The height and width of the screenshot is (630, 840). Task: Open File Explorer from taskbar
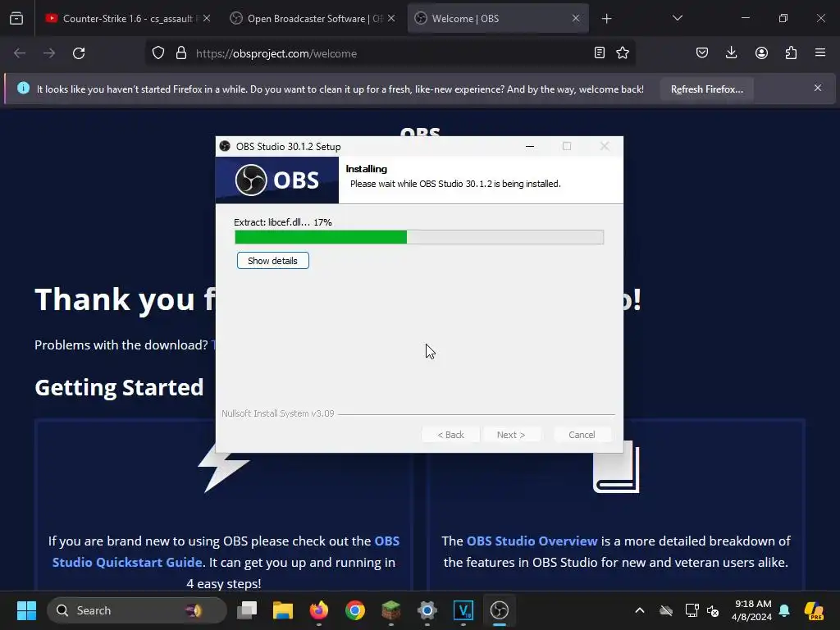283,610
